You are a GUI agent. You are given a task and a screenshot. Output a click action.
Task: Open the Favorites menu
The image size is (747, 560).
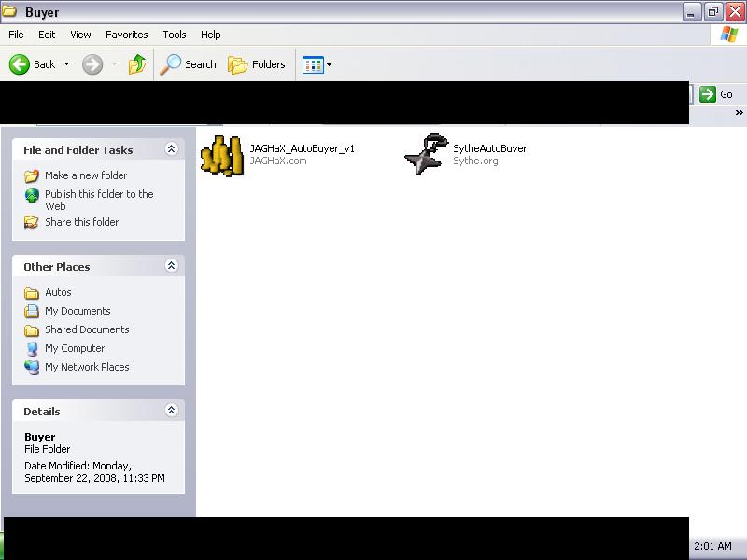coord(127,35)
